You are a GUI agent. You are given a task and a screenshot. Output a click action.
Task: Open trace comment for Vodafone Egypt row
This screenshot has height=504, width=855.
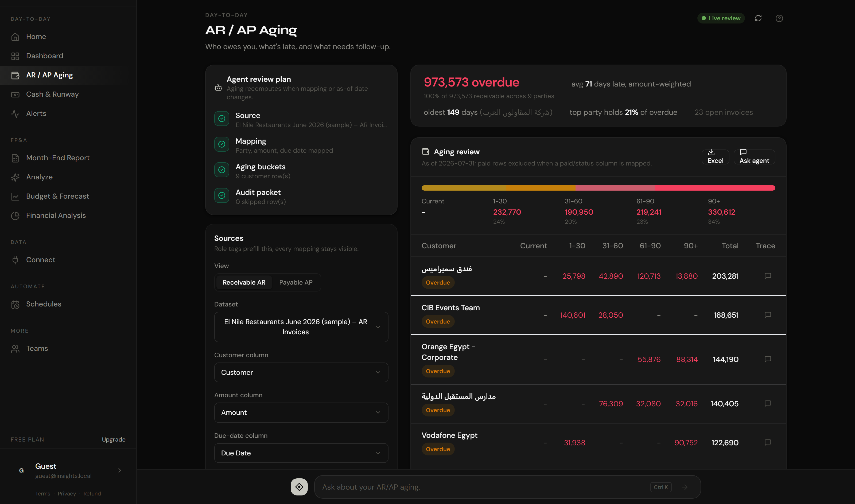point(768,442)
